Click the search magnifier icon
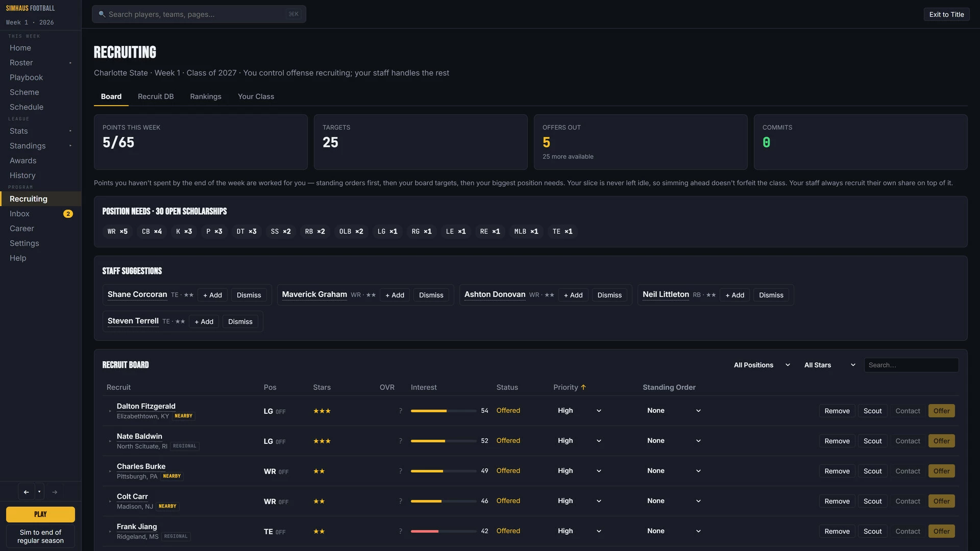Viewport: 980px width, 551px height. (102, 14)
